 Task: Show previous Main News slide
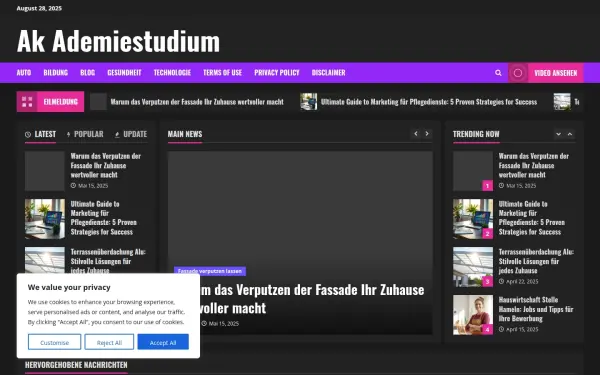coord(416,134)
